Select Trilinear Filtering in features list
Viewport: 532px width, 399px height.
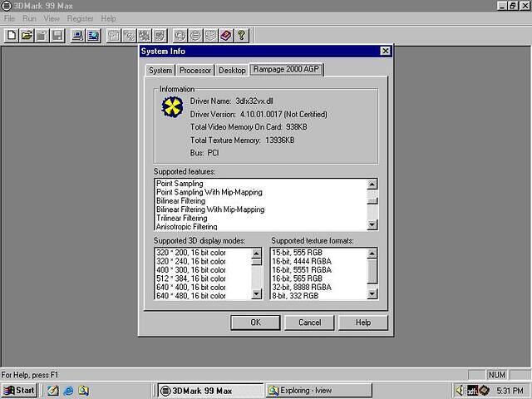[182, 218]
